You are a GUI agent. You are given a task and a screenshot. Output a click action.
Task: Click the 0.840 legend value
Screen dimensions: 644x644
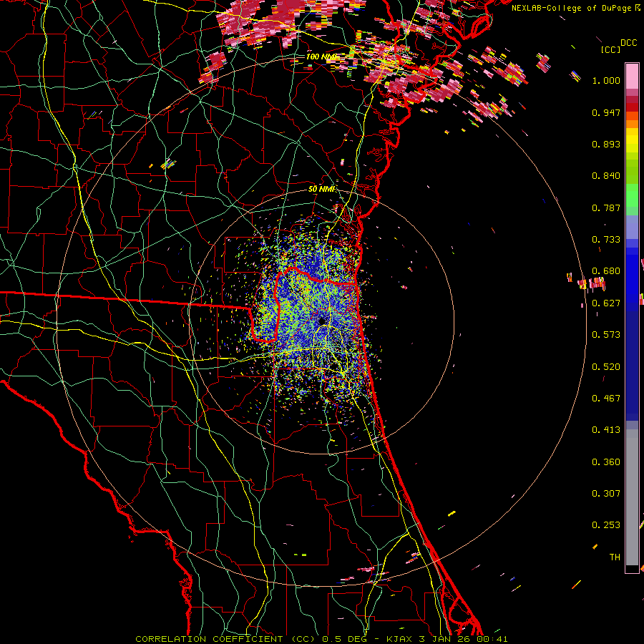pos(606,176)
